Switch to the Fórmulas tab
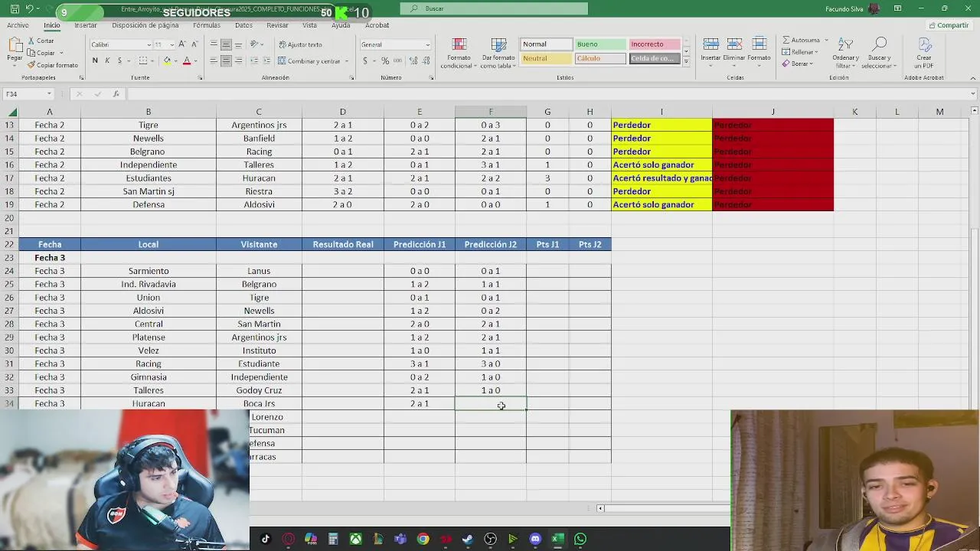Image resolution: width=980 pixels, height=551 pixels. point(207,25)
